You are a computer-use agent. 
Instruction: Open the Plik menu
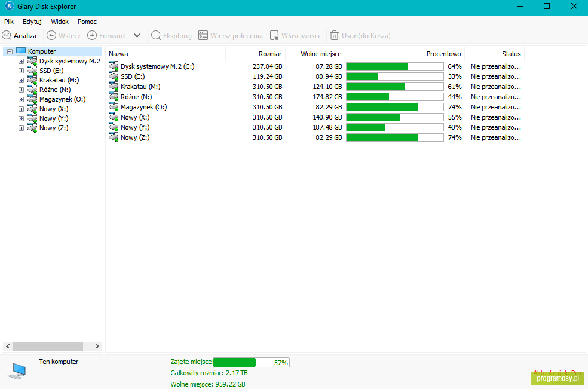click(x=9, y=22)
